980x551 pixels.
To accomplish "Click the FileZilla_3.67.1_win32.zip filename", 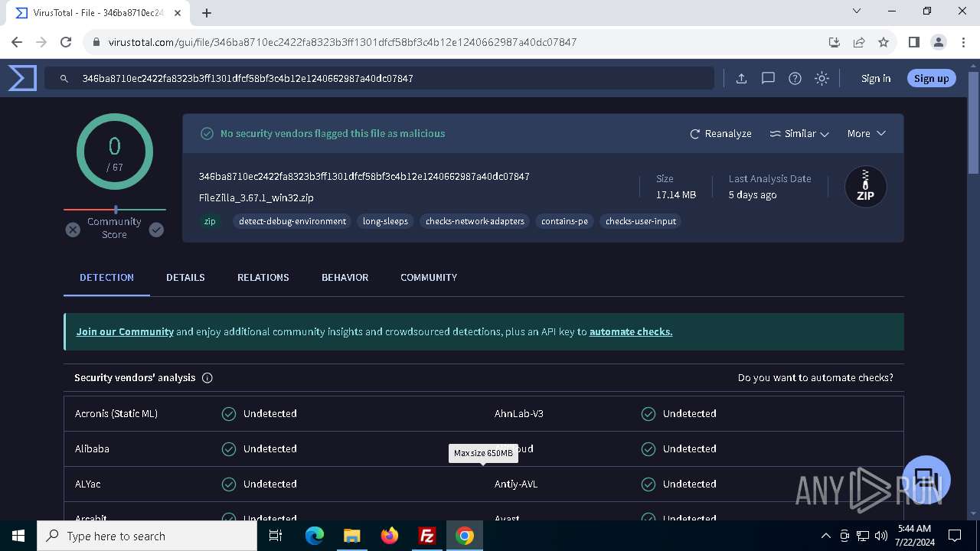I will click(x=256, y=197).
